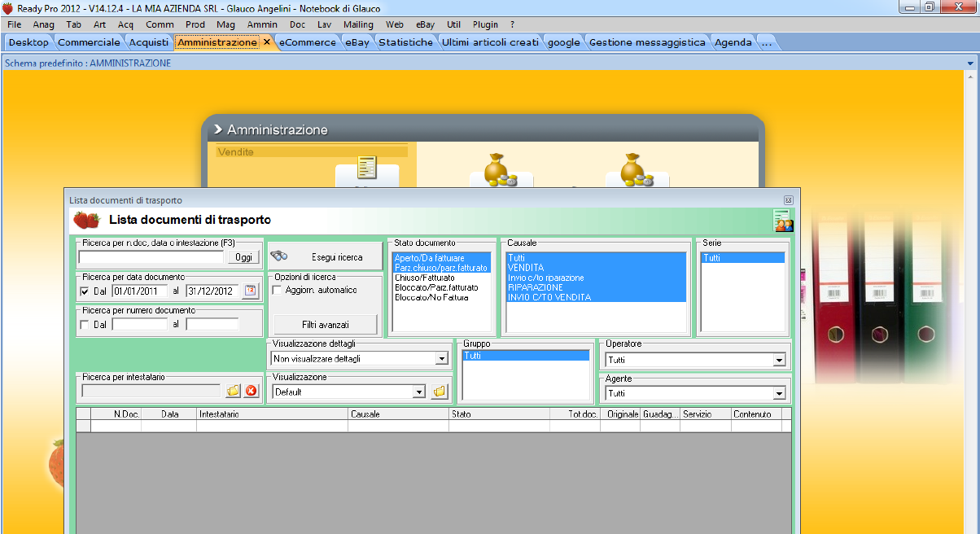Select Chiuso/Fatturato in Stato documento list

pos(425,278)
